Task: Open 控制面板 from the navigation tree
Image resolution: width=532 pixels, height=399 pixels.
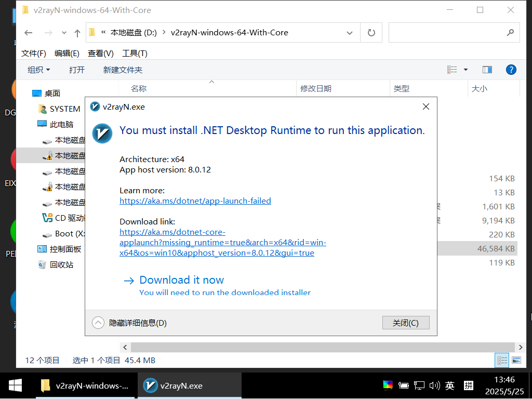Action: pos(59,249)
